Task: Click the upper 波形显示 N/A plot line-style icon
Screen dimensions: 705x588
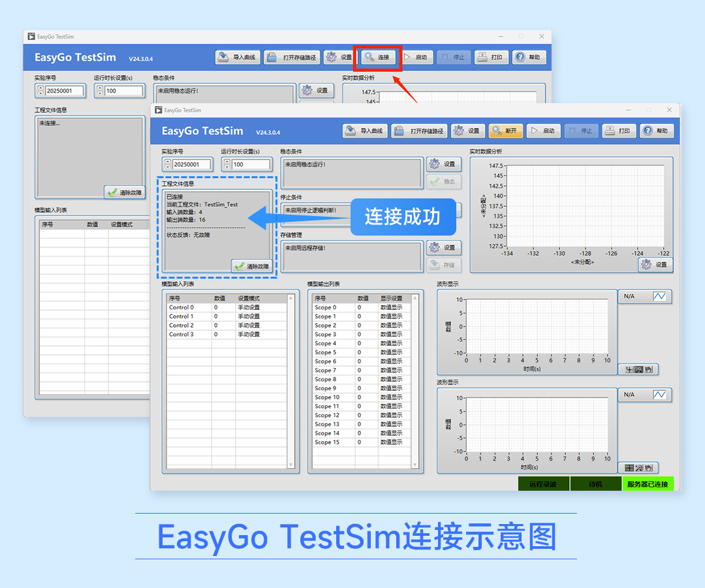Action: (659, 296)
